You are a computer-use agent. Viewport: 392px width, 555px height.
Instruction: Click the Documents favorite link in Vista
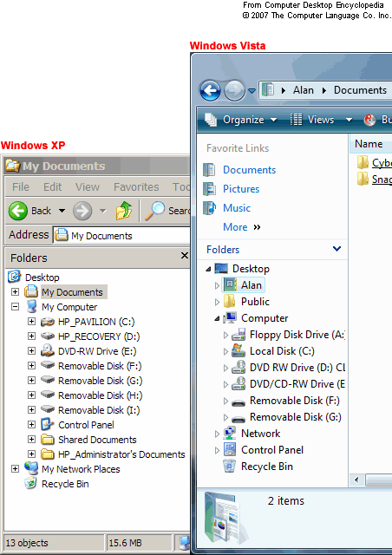[x=249, y=170]
